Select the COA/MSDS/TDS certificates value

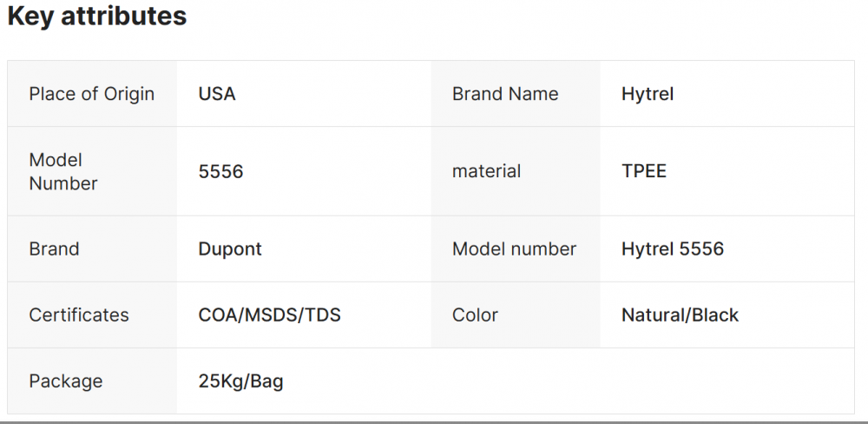coord(270,315)
